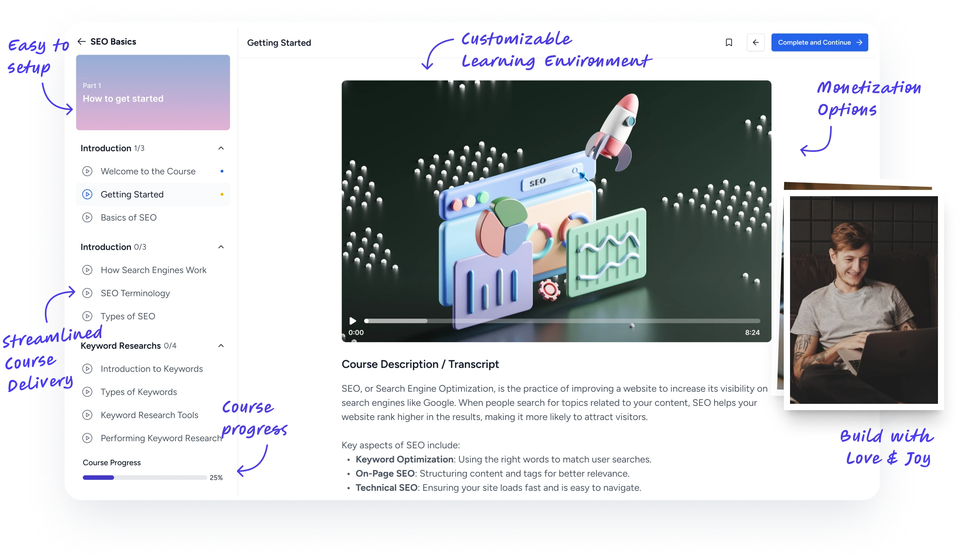Viewport: 960px width, 560px height.
Task: Click play icon beside Keyword Research Tools
Action: coord(87,415)
